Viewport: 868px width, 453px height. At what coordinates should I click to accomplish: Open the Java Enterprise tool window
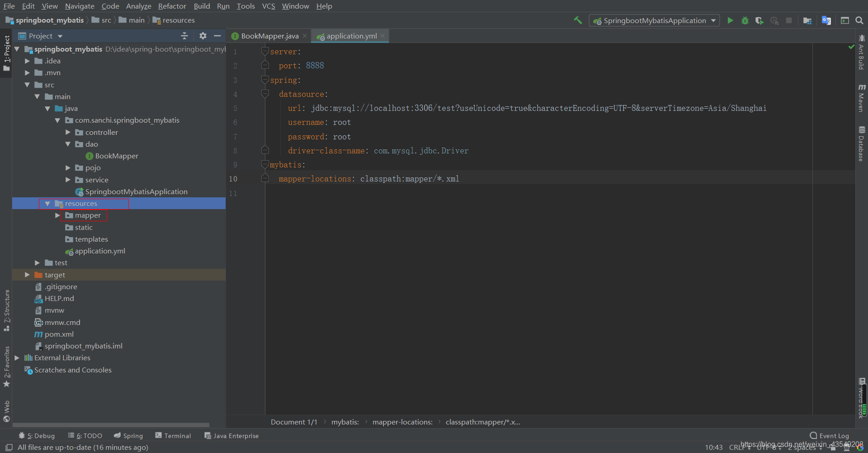[x=231, y=435]
